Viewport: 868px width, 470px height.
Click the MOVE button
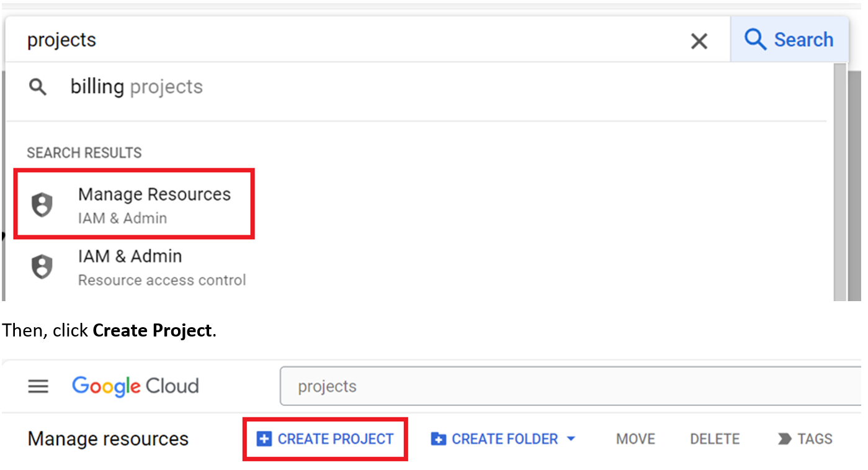pos(635,438)
